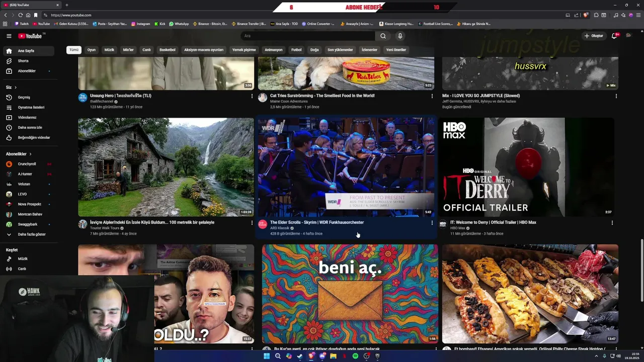This screenshot has width=644, height=362.
Task: Focus the Ara search field
Action: pos(308,36)
